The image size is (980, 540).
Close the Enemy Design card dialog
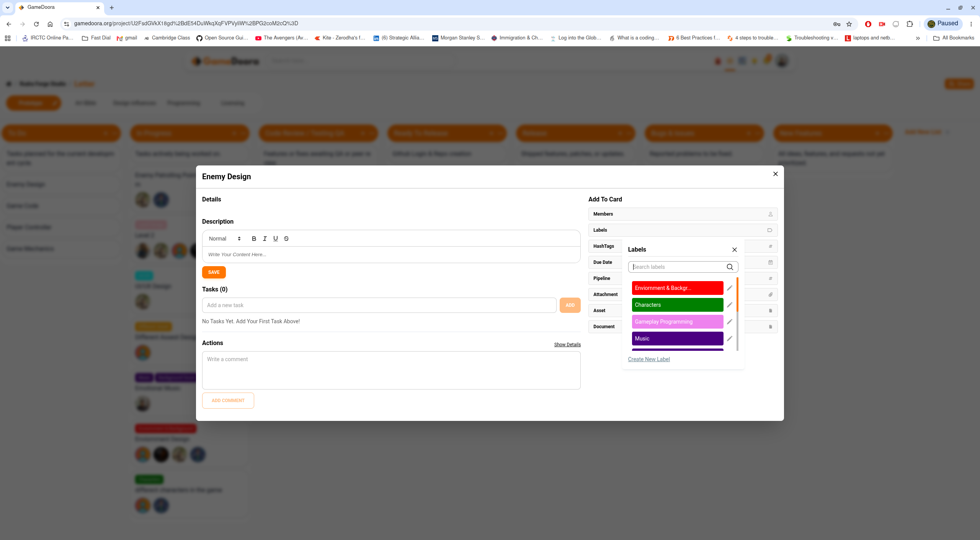click(x=775, y=174)
